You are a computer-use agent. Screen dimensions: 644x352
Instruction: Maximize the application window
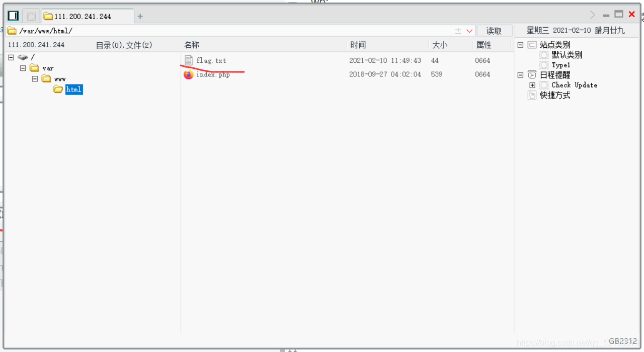click(619, 15)
